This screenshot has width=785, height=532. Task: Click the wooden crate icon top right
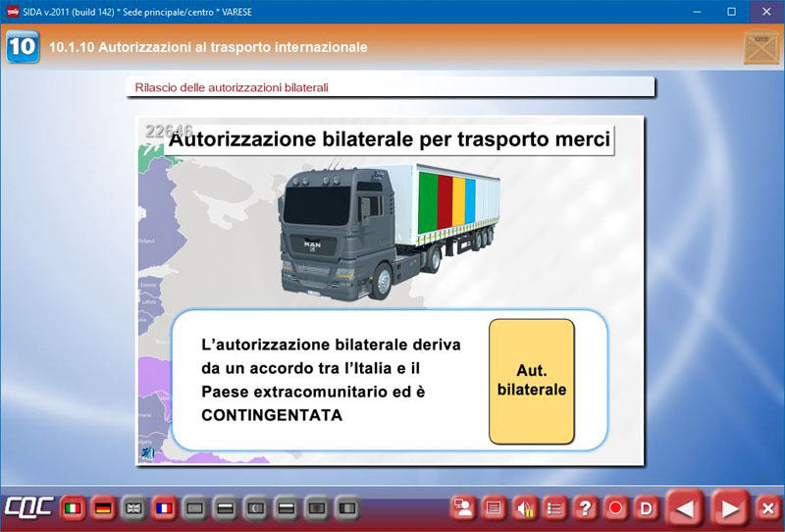(760, 46)
